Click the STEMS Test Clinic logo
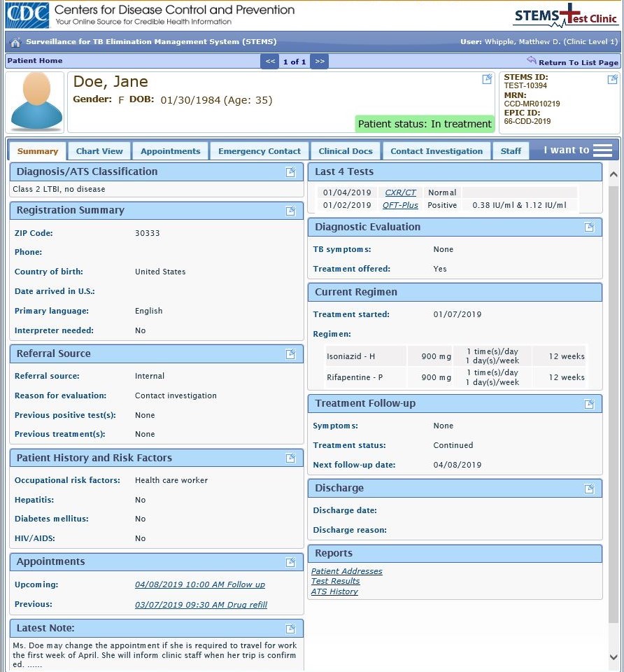Viewport: 624px width, 672px height. (x=566, y=16)
